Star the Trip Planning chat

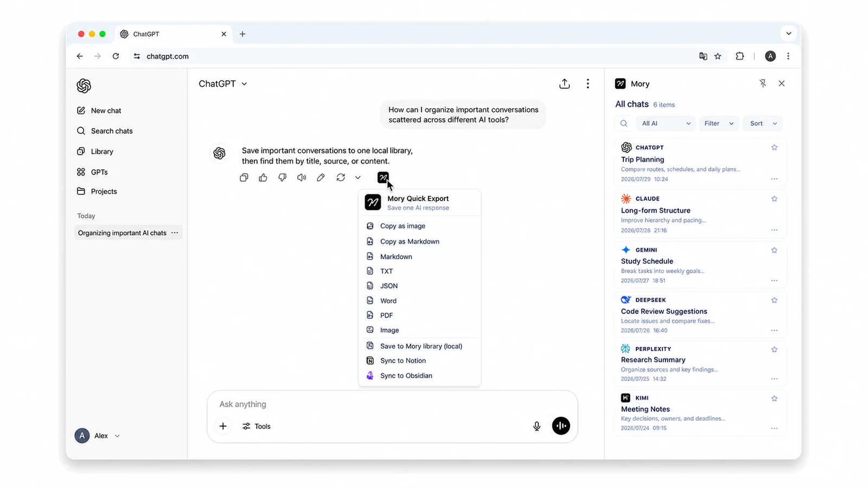(x=774, y=147)
